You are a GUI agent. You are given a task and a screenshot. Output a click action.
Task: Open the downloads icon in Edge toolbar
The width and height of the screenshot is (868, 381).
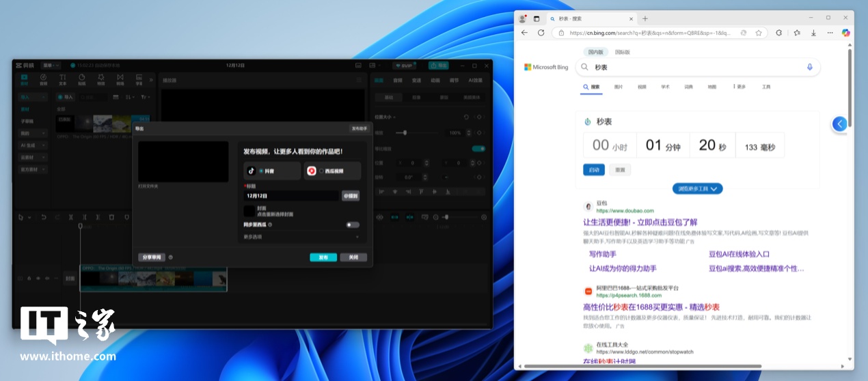coord(813,33)
